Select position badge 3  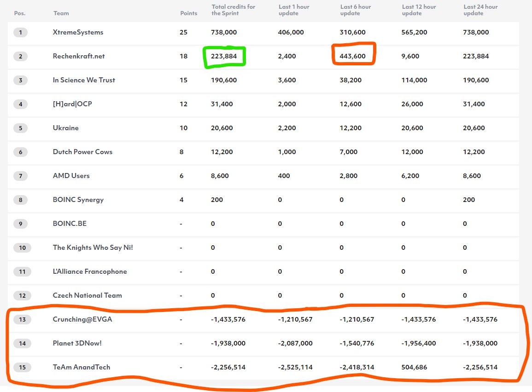(21, 81)
